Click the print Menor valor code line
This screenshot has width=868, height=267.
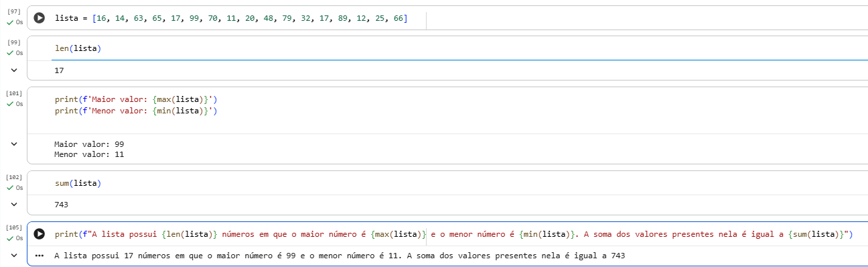point(137,110)
